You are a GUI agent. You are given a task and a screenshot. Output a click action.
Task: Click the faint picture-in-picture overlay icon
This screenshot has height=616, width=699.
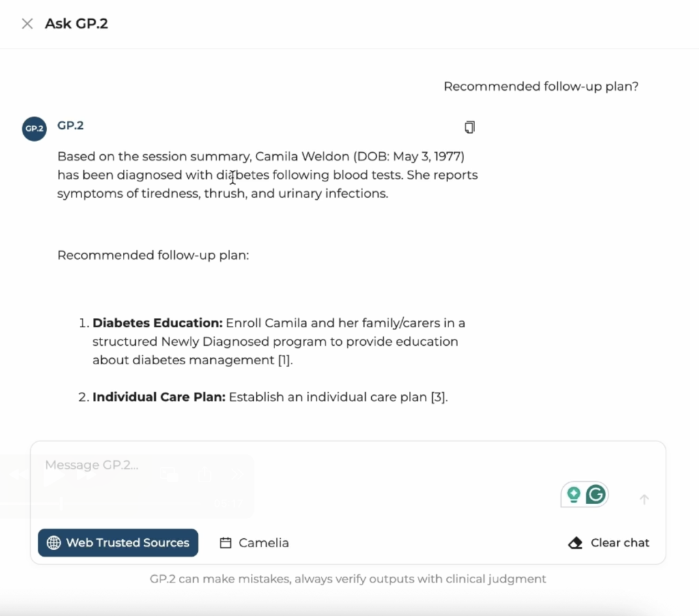[x=169, y=474]
